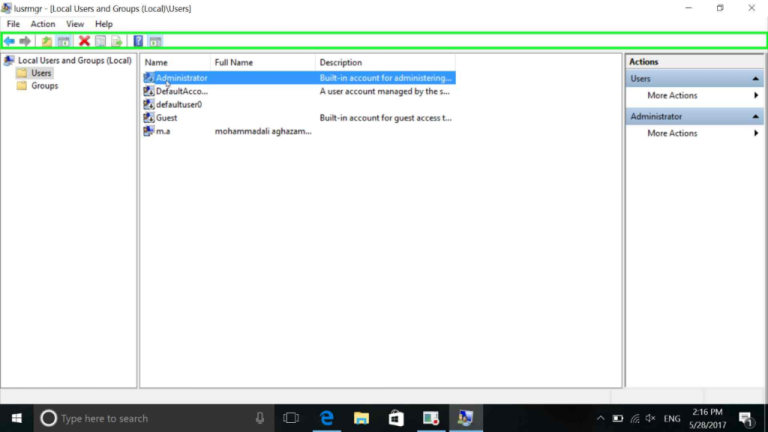The image size is (768, 432).
Task: Open Properties via toolbar icon
Action: point(100,41)
